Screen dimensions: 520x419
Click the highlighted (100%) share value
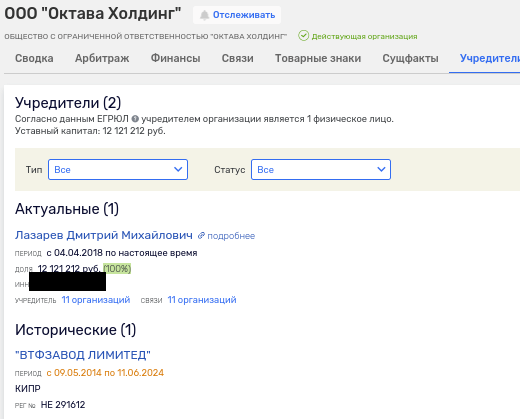pyautogui.click(x=117, y=268)
